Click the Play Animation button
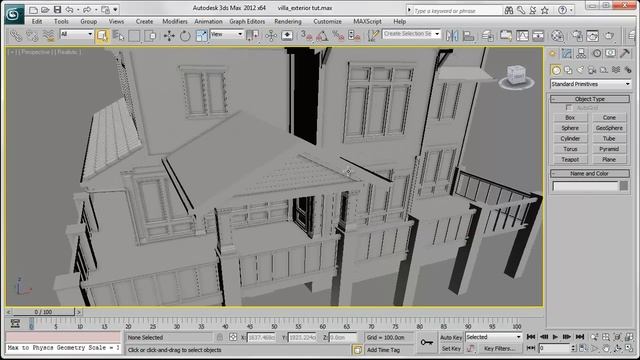The width and height of the screenshot is (640, 360). click(x=555, y=337)
